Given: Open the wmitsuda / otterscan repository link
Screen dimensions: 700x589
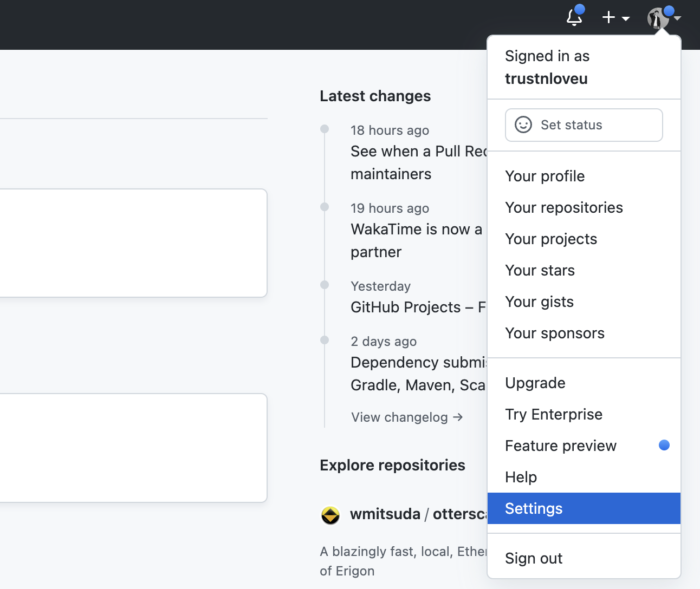Looking at the screenshot, I should [x=419, y=514].
